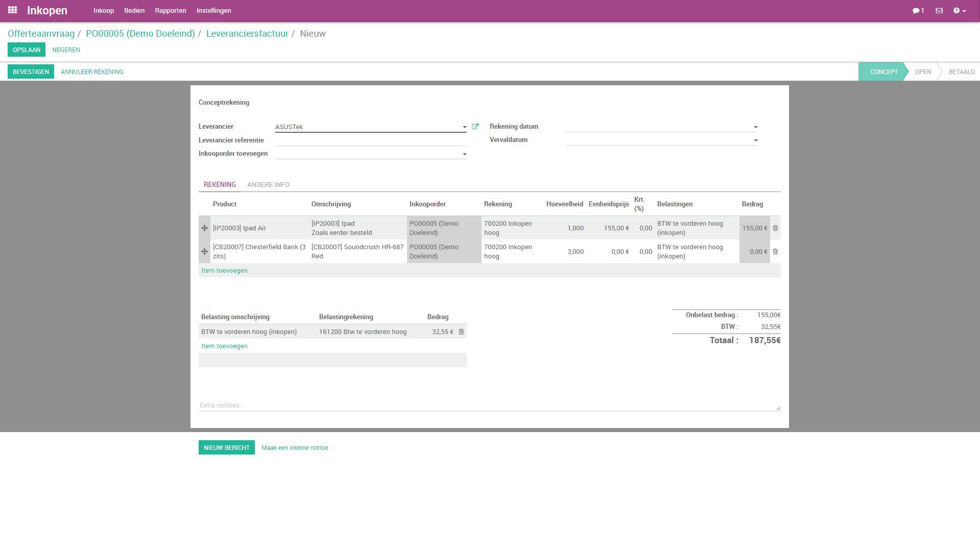This screenshot has width=980, height=549.
Task: Delete the Ipad Air invoice line
Action: click(x=775, y=228)
